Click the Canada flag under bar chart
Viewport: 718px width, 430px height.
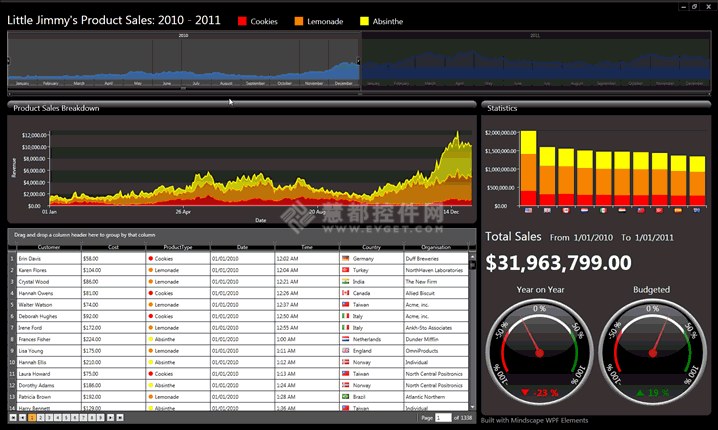click(566, 211)
